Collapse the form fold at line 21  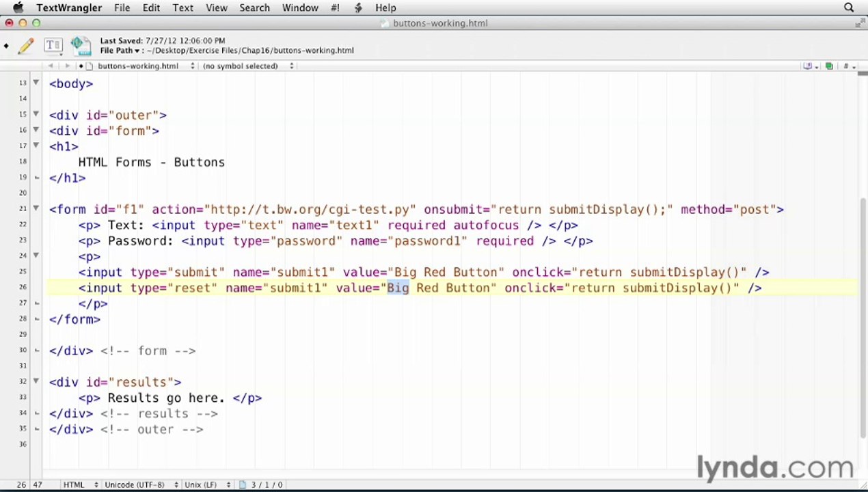click(36, 208)
